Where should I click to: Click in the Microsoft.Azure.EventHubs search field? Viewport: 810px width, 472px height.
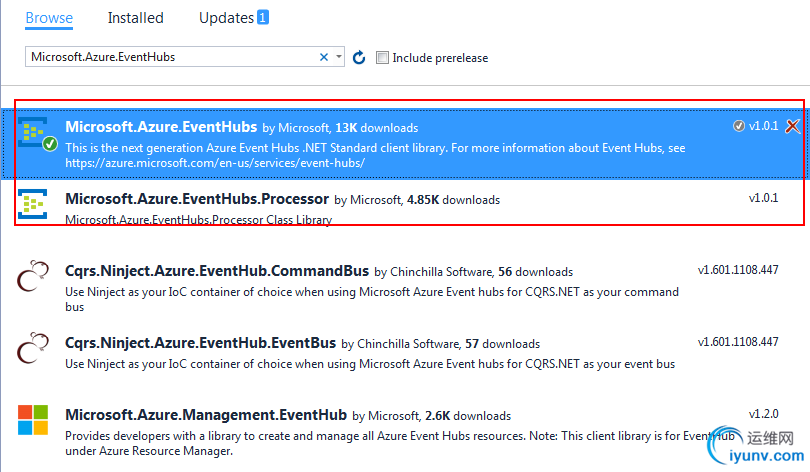point(170,58)
